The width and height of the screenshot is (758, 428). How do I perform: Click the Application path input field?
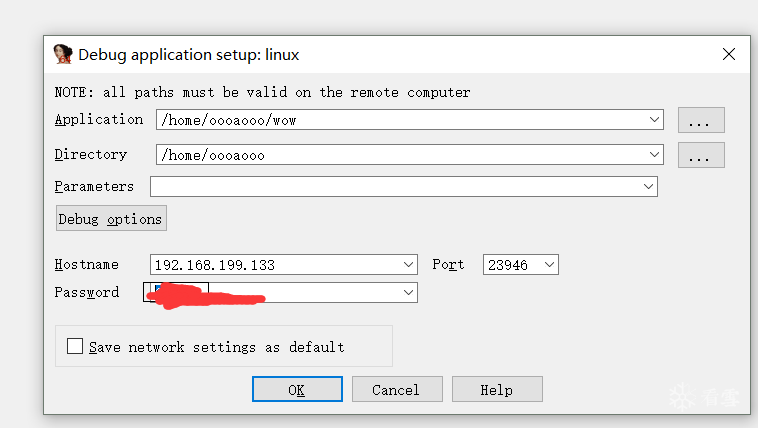[400, 120]
